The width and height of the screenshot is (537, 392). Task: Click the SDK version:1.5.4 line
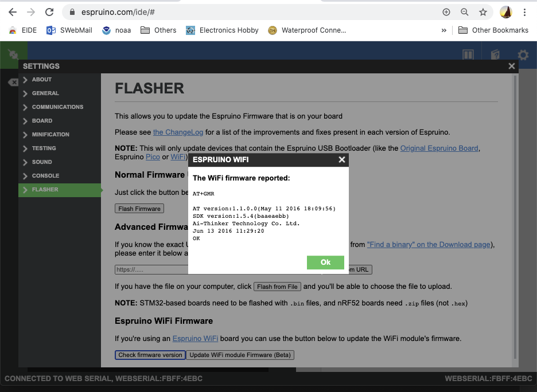[241, 216]
